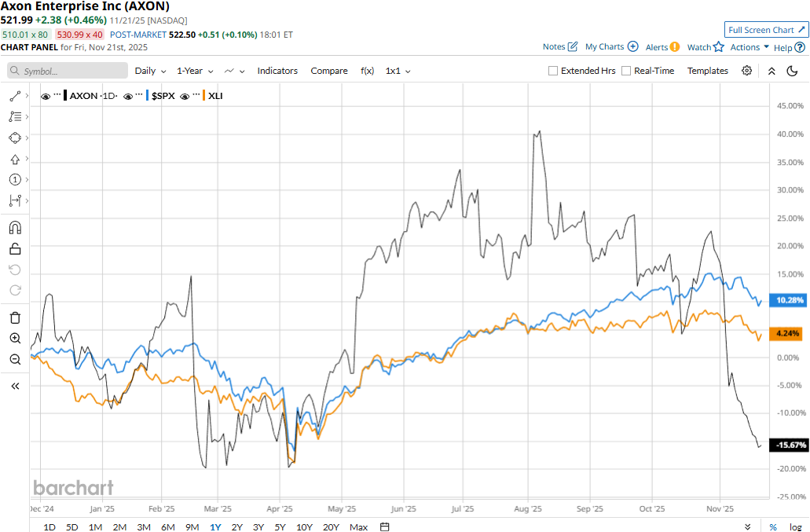
Task: Focus the Symbol search field
Action: click(68, 71)
